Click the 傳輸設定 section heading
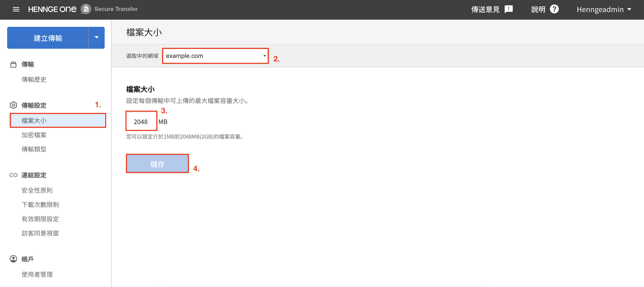The height and width of the screenshot is (287, 644). [34, 106]
